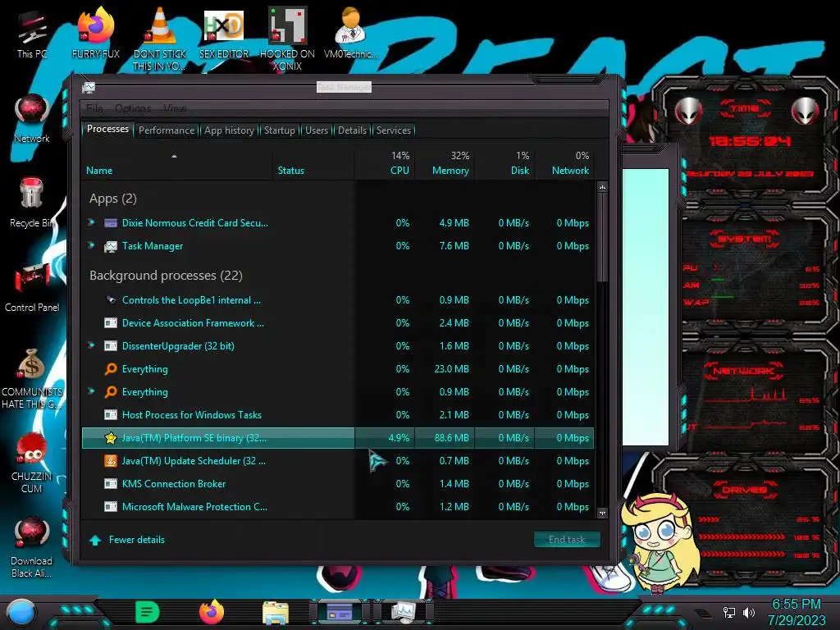Click the Start orb on the taskbar
840x630 pixels.
pos(21,612)
